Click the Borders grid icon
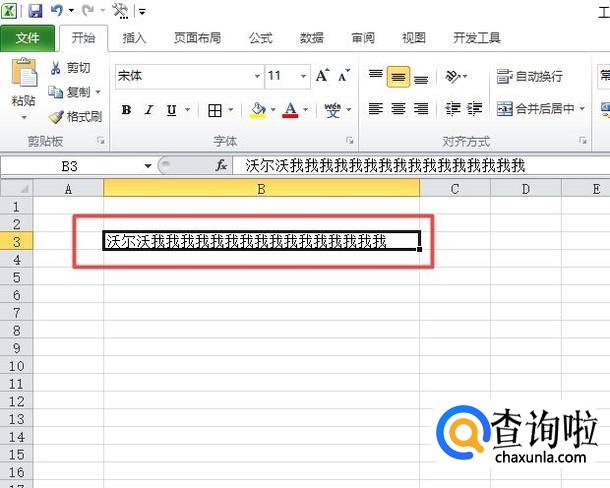 click(x=215, y=110)
